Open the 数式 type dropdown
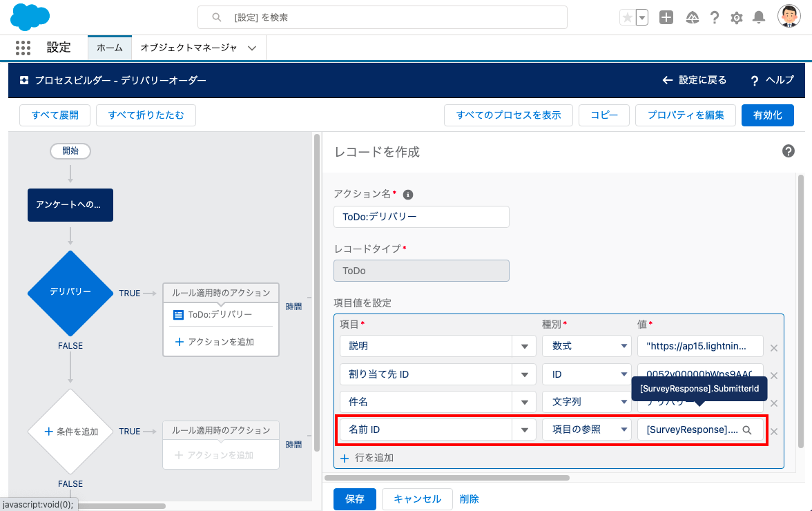812x511 pixels. [587, 346]
